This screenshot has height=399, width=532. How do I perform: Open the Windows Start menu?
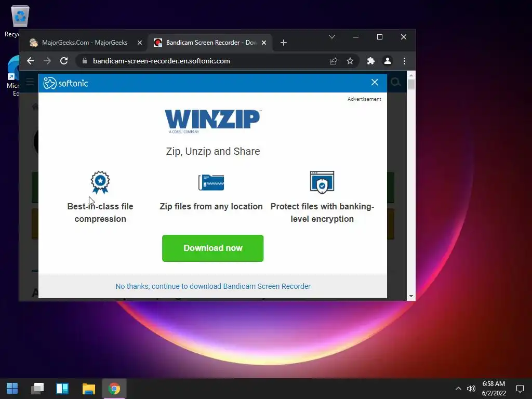pyautogui.click(x=12, y=389)
